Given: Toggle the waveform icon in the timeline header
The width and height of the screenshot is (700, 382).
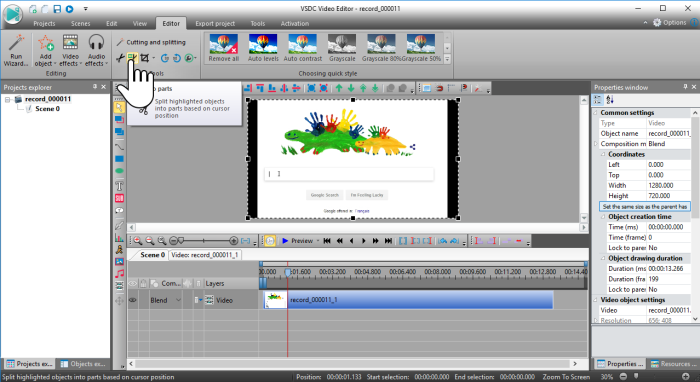Looking at the screenshot, I should [188, 283].
